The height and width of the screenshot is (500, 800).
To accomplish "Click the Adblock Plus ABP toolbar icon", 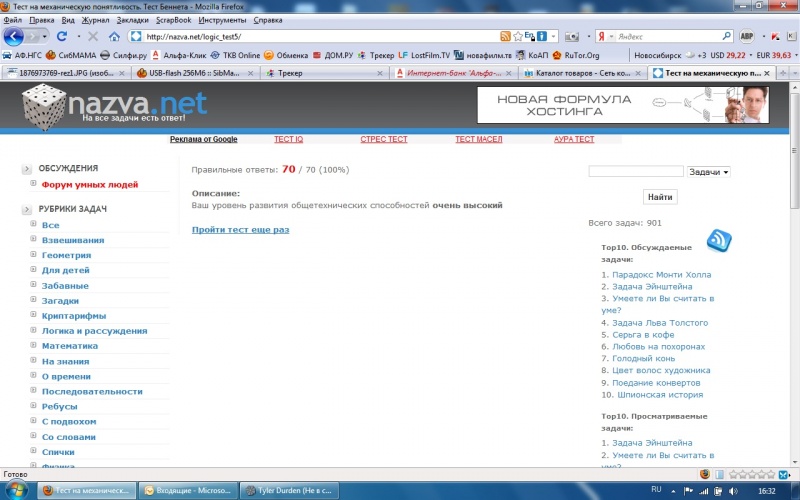I will point(746,37).
